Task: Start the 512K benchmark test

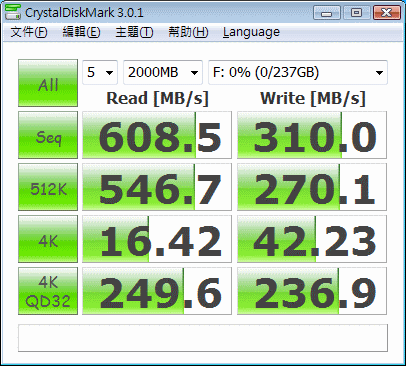Action: tap(48, 187)
